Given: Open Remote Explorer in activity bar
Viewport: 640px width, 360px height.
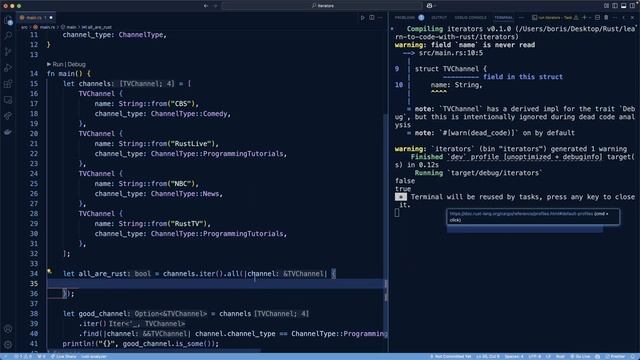Looking at the screenshot, I should coord(8,100).
